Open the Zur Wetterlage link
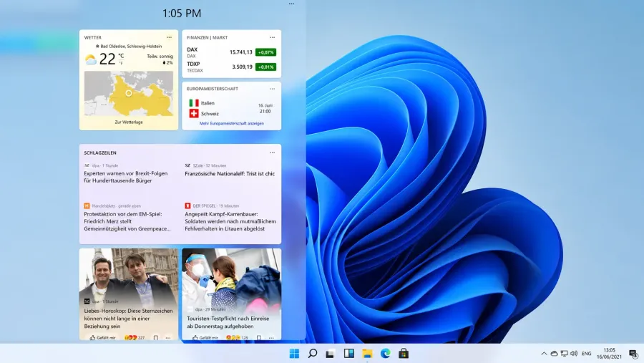The image size is (644, 363). point(129,122)
